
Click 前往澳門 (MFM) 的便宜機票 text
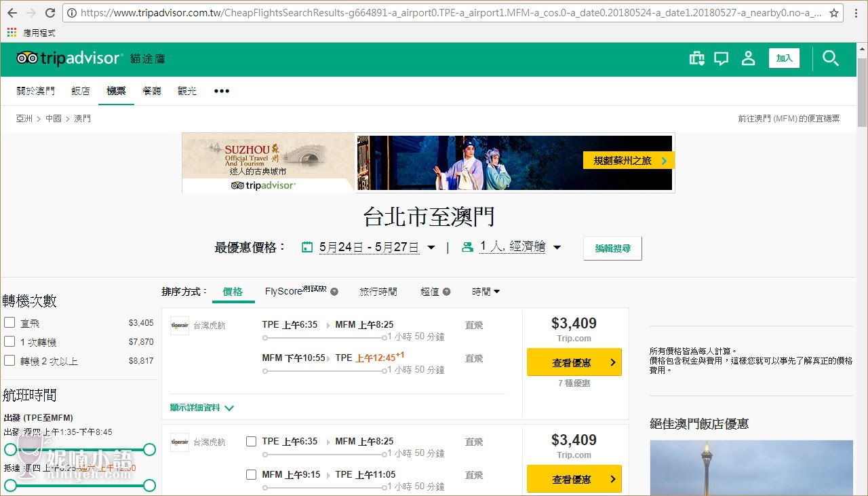pyautogui.click(x=789, y=118)
